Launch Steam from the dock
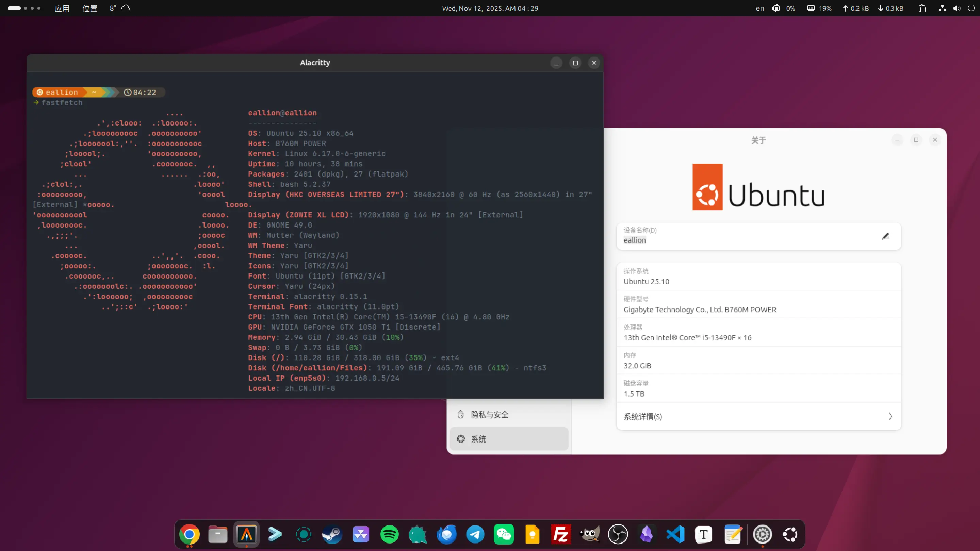This screenshot has height=551, width=980. point(331,534)
